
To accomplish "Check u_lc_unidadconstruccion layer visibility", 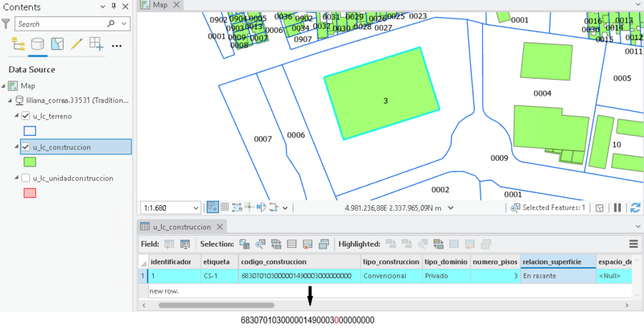I will point(26,178).
